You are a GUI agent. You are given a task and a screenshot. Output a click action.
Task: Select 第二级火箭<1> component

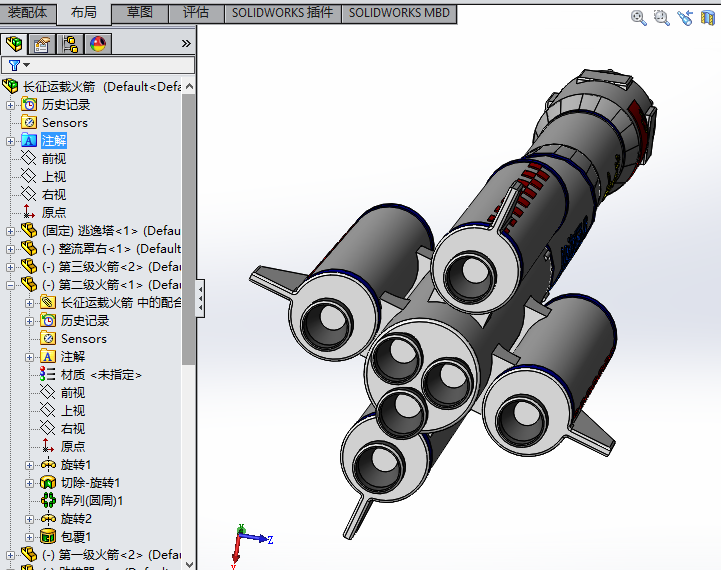[x=112, y=285]
